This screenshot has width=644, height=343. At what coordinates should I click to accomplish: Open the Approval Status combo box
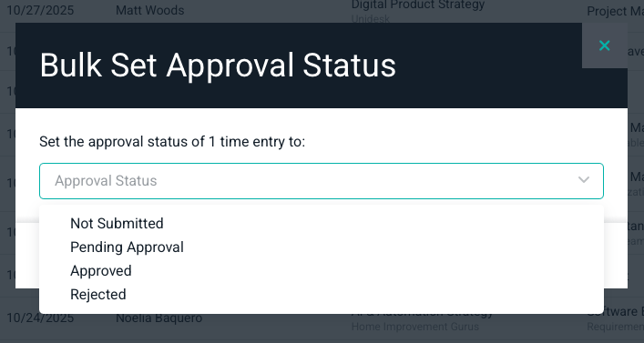point(322,181)
